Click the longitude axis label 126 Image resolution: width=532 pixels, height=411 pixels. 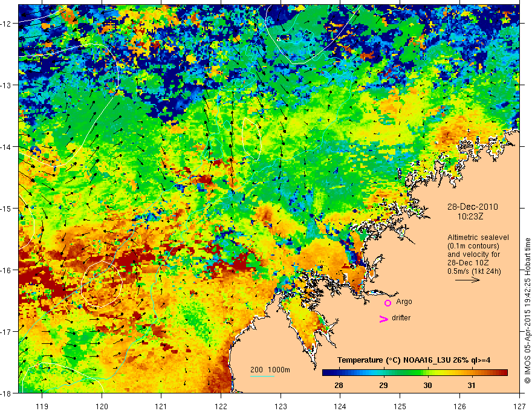[x=459, y=406]
